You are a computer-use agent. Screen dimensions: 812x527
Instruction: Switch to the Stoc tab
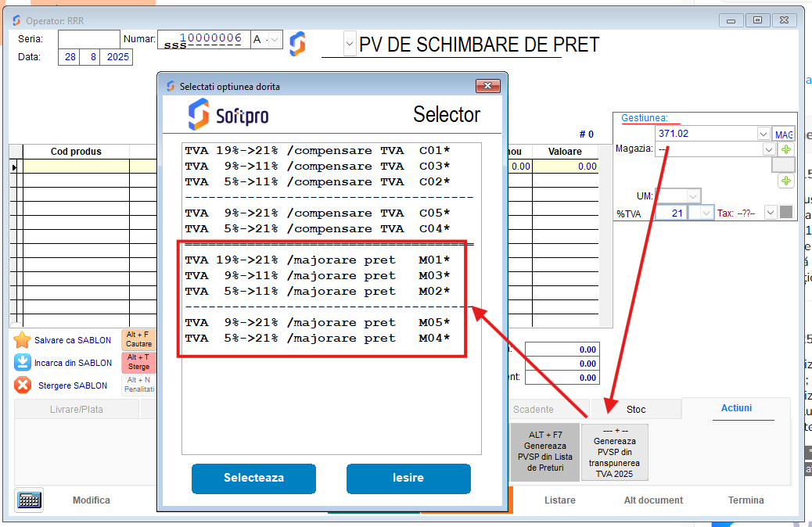635,409
